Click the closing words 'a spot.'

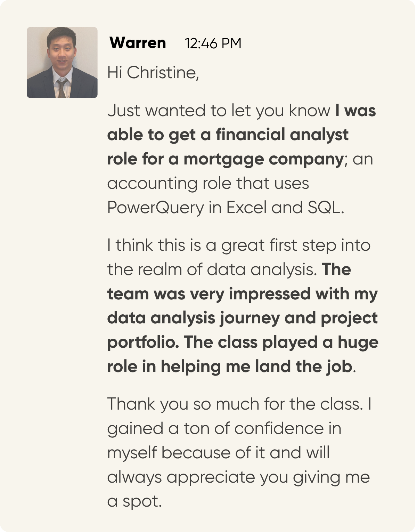[134, 501]
